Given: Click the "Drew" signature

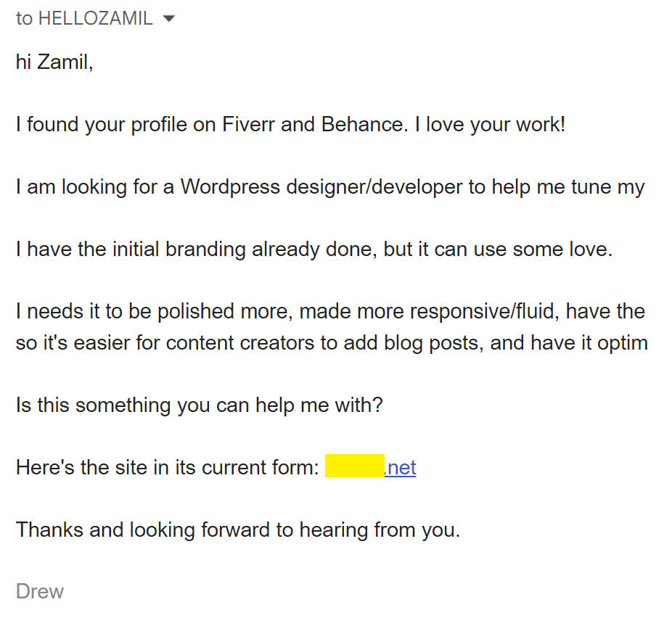Looking at the screenshot, I should click(40, 592).
